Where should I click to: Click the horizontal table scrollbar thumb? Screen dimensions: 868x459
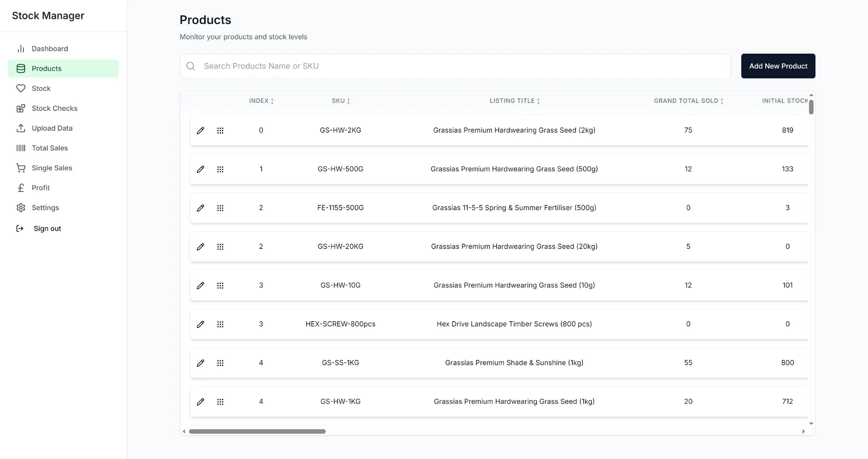(257, 431)
